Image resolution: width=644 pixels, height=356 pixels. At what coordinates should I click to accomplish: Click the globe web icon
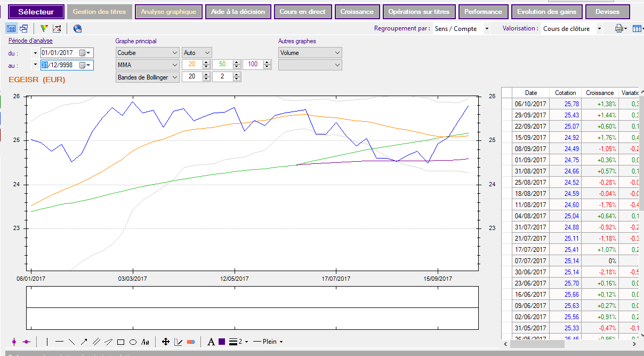click(x=78, y=29)
